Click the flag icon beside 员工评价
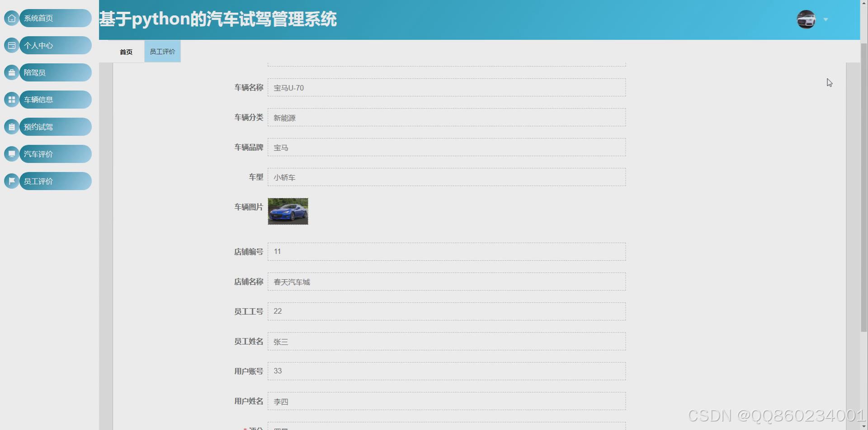The height and width of the screenshot is (430, 868). click(12, 181)
